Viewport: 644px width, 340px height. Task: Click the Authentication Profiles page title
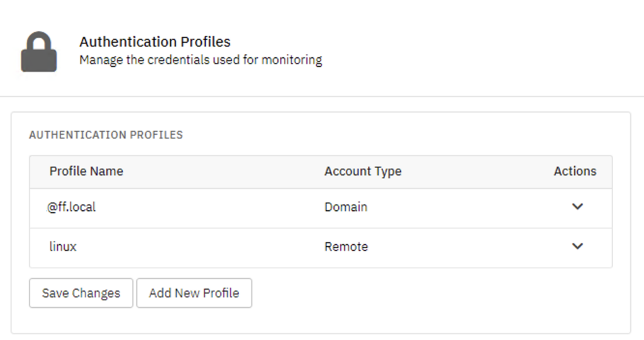point(155,42)
